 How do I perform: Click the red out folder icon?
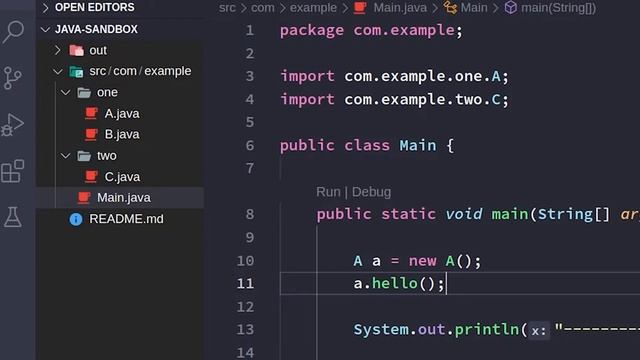76,50
